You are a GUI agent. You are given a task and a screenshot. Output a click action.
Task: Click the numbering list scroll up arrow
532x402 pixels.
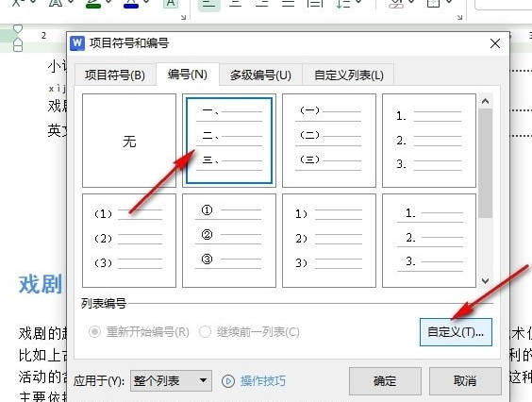[x=485, y=101]
